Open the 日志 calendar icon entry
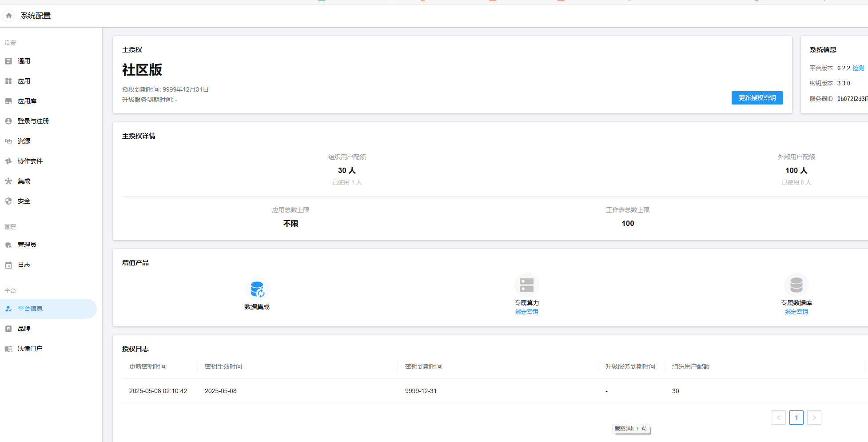 (8, 265)
